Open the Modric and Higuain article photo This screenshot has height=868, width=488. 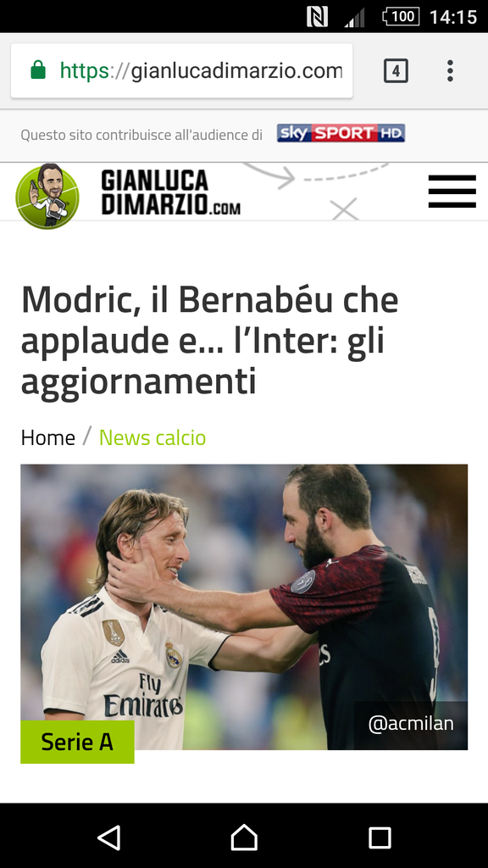tap(244, 607)
